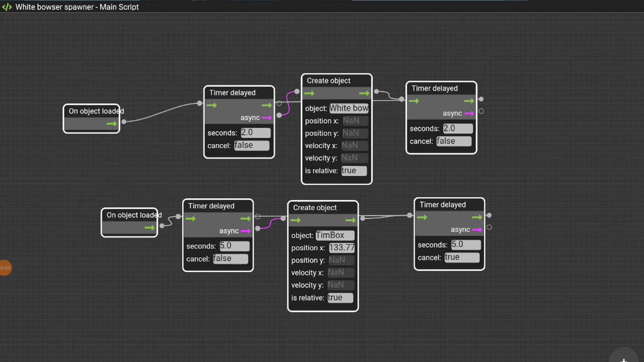Screen dimensions: 644x362
Task: Click green input arrow on White bowser Create object node
Action: coord(309,93)
